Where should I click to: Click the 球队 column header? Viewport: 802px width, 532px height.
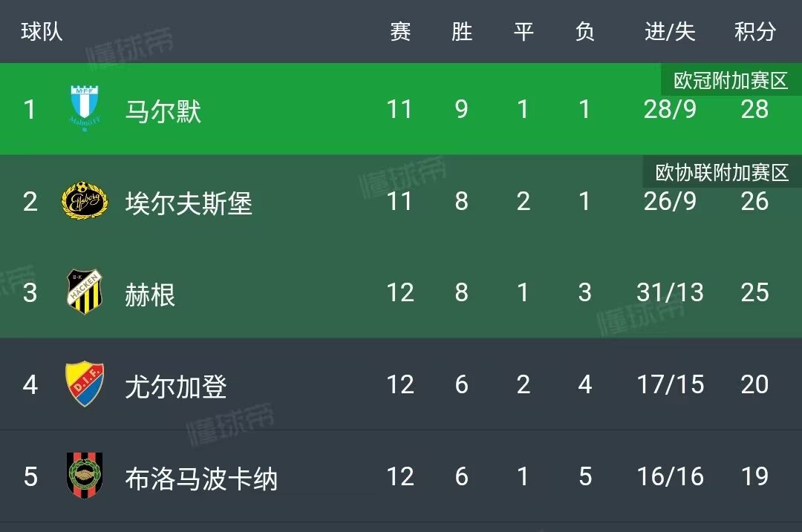(x=42, y=32)
